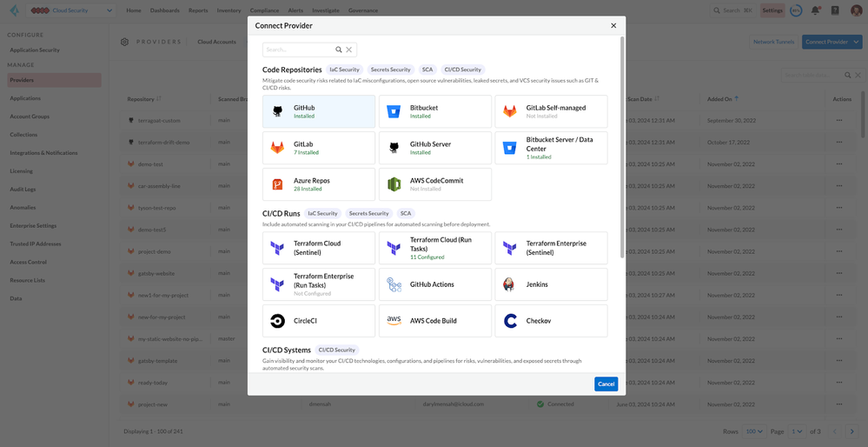Click the Cancel button
The image size is (868, 447).
click(606, 384)
